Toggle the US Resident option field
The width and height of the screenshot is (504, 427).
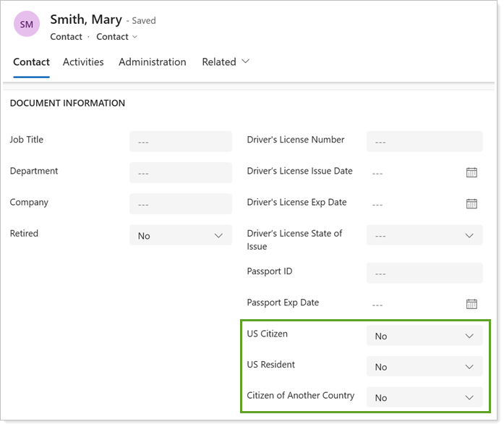click(x=424, y=367)
